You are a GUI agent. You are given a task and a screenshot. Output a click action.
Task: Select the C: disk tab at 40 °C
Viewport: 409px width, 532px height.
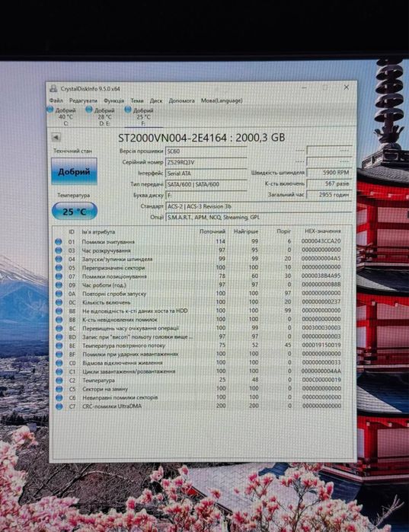(62, 116)
